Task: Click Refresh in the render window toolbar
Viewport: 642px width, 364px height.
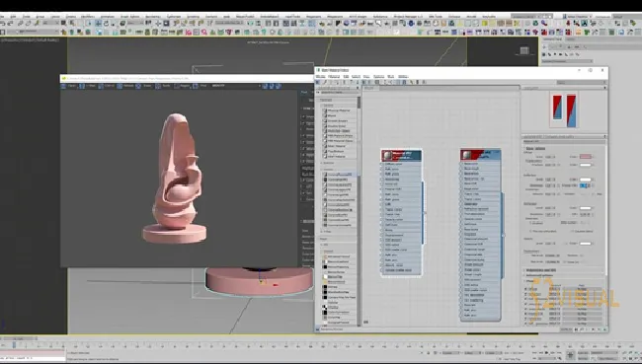Action: click(125, 86)
